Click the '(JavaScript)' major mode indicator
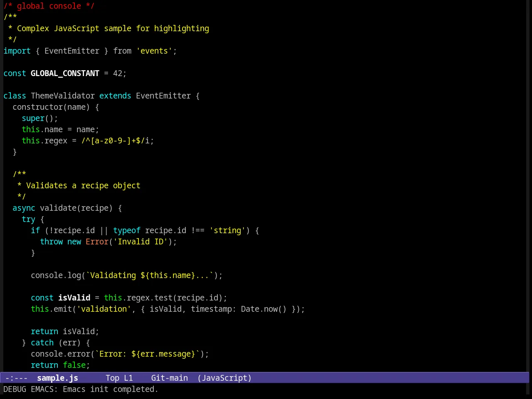Image resolution: width=532 pixels, height=399 pixels. coord(224,378)
